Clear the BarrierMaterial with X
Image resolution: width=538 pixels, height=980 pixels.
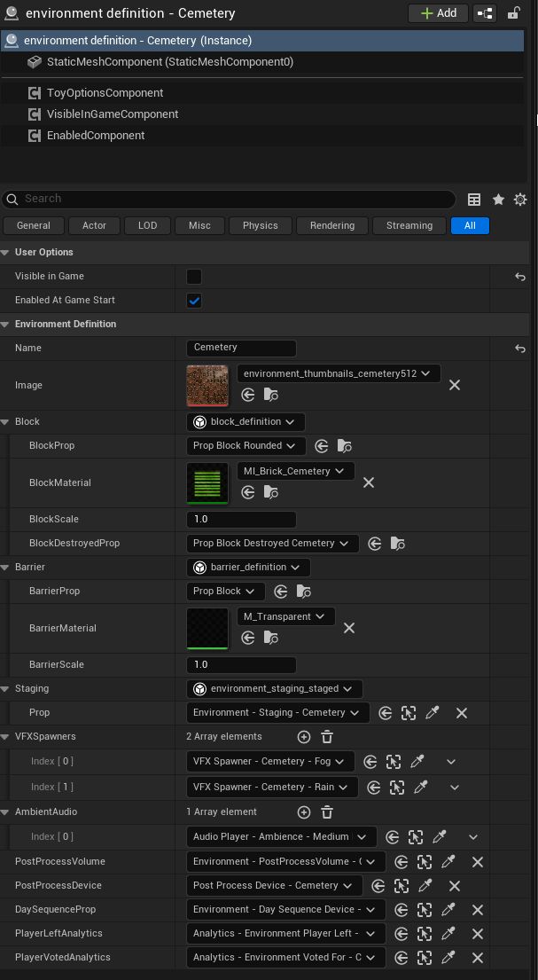tap(349, 628)
